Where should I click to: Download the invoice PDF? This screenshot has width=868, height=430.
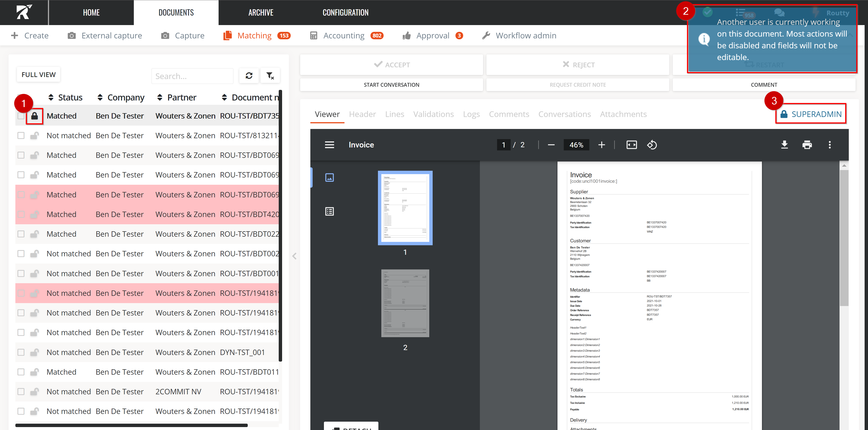(x=784, y=145)
